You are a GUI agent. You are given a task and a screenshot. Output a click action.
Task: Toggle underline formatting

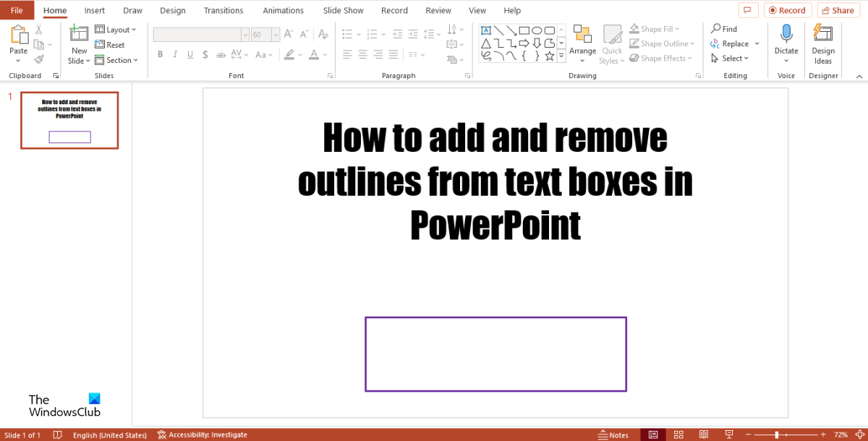click(190, 54)
